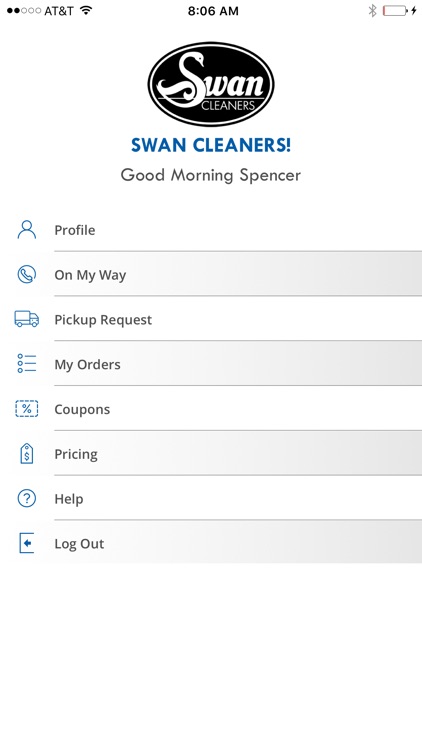422x750 pixels.
Task: Open Pickup Request from the menu
Action: coord(211,320)
